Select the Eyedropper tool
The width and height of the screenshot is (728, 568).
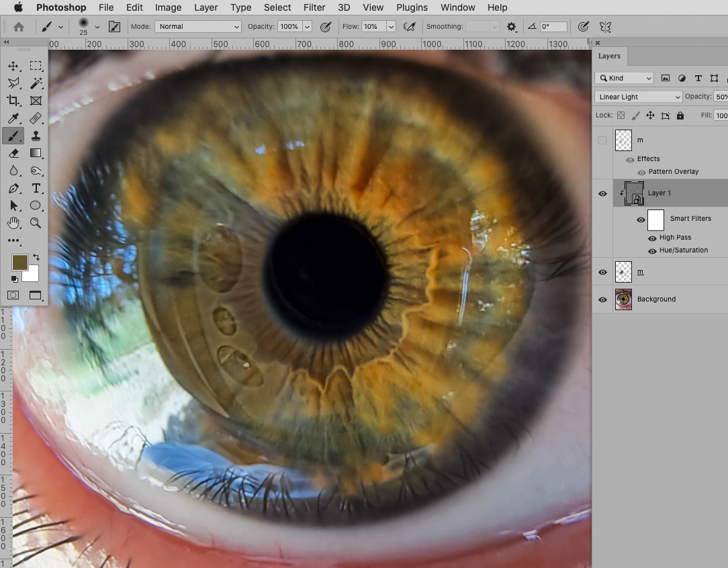pos(14,118)
